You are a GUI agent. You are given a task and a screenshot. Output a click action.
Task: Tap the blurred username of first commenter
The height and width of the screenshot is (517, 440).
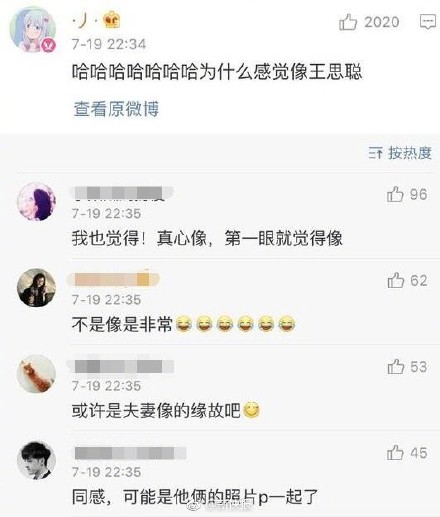[x=123, y=194]
